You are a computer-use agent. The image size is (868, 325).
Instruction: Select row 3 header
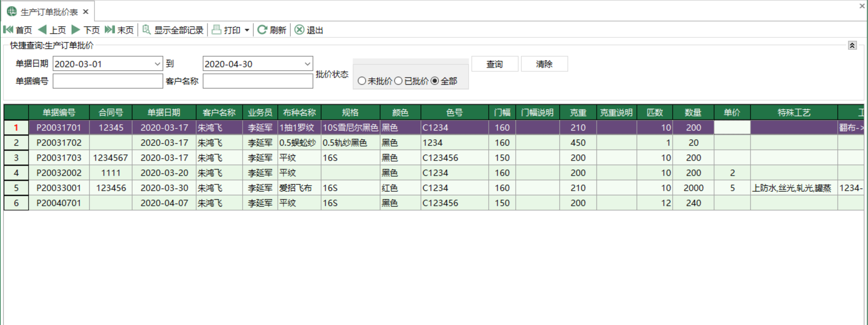click(x=16, y=157)
